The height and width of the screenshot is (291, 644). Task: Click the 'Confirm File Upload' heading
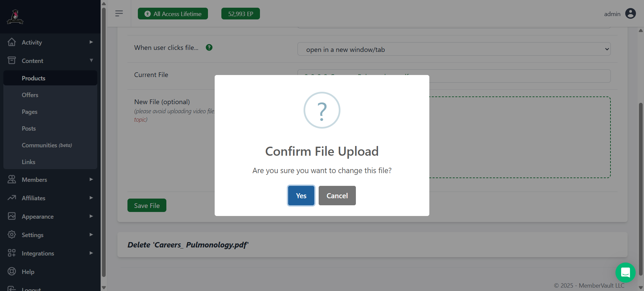[x=322, y=151]
